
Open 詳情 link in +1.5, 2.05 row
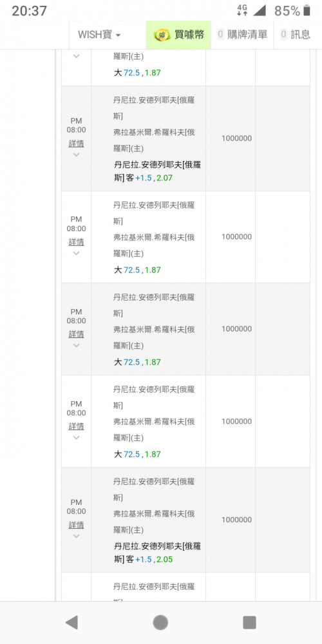pyautogui.click(x=76, y=524)
